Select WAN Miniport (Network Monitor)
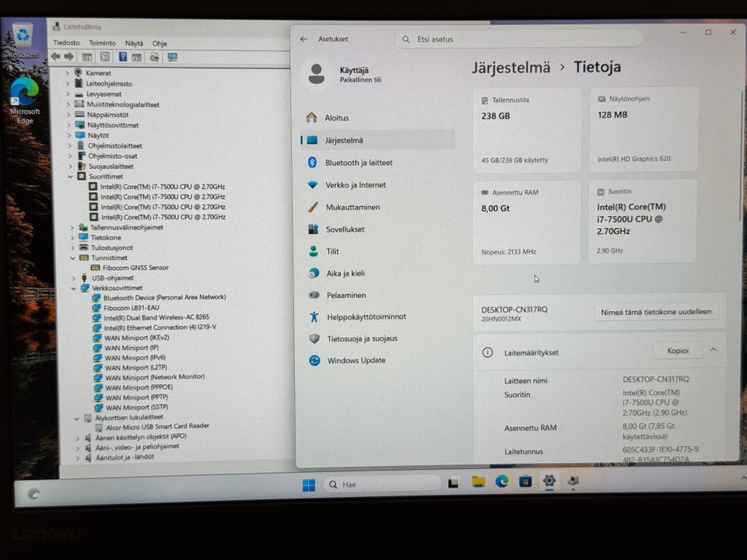This screenshot has width=747, height=560. 155,377
